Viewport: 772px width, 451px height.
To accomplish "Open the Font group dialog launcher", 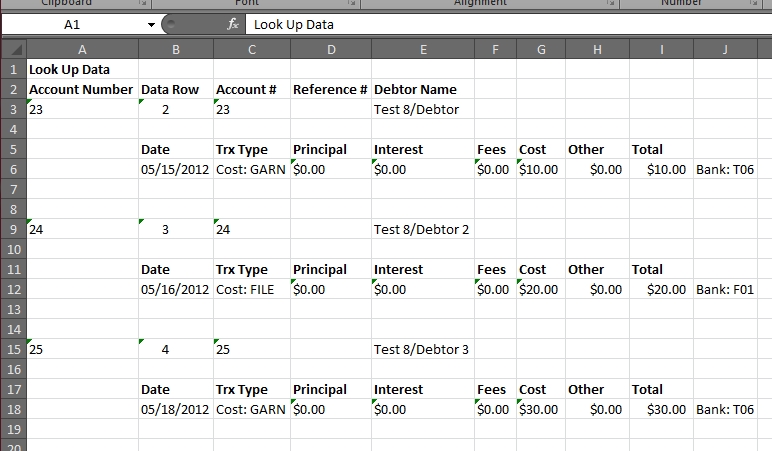I will click(x=351, y=4).
